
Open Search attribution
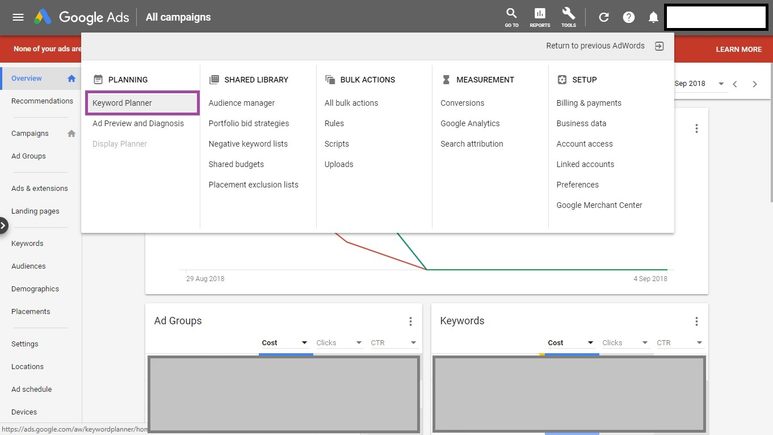pos(472,144)
